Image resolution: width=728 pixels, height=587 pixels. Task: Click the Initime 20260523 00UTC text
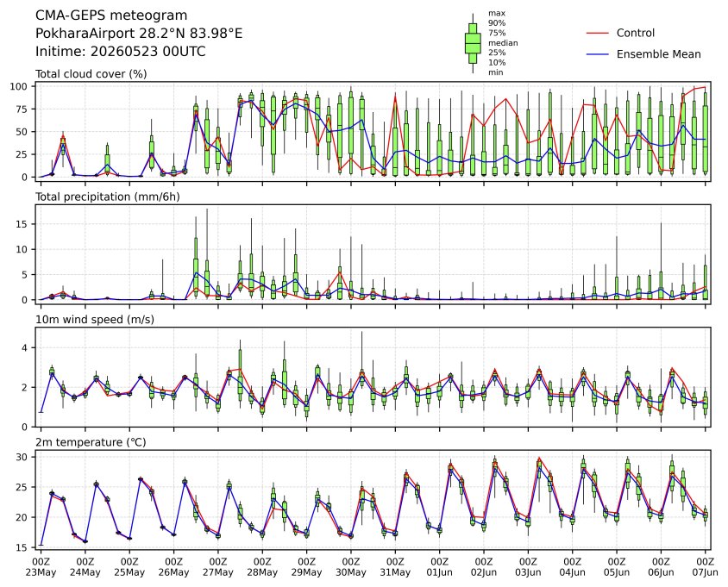(x=120, y=51)
